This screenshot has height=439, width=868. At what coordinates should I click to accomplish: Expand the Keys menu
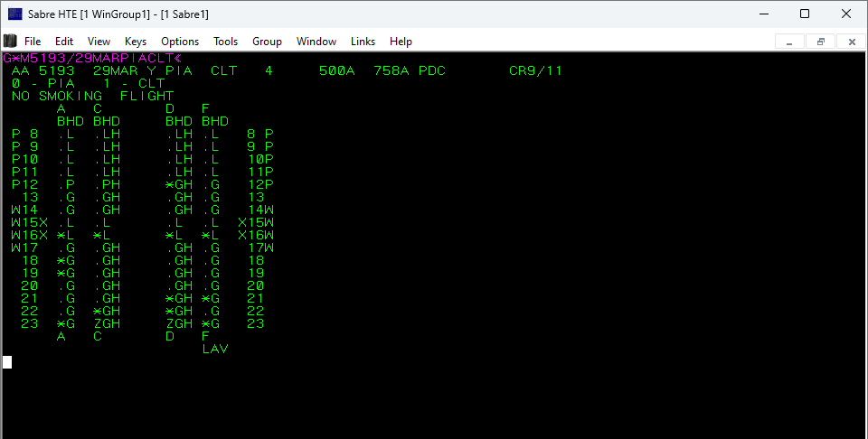[136, 42]
